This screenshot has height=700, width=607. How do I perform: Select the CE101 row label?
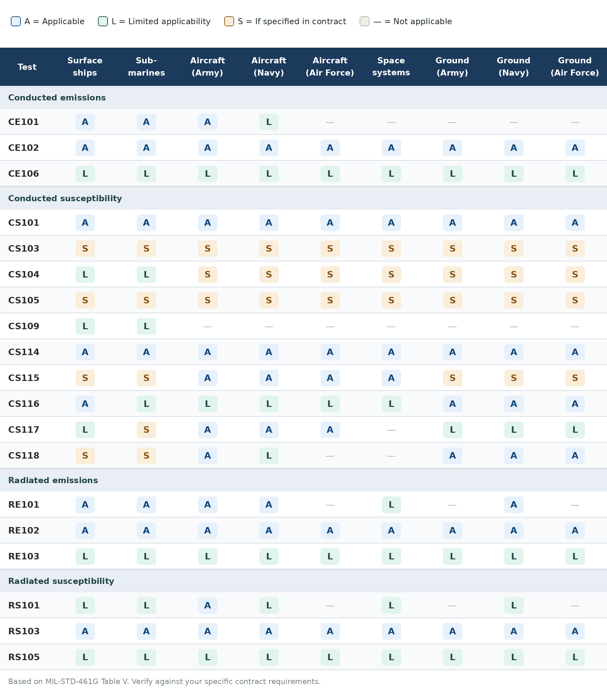23,122
